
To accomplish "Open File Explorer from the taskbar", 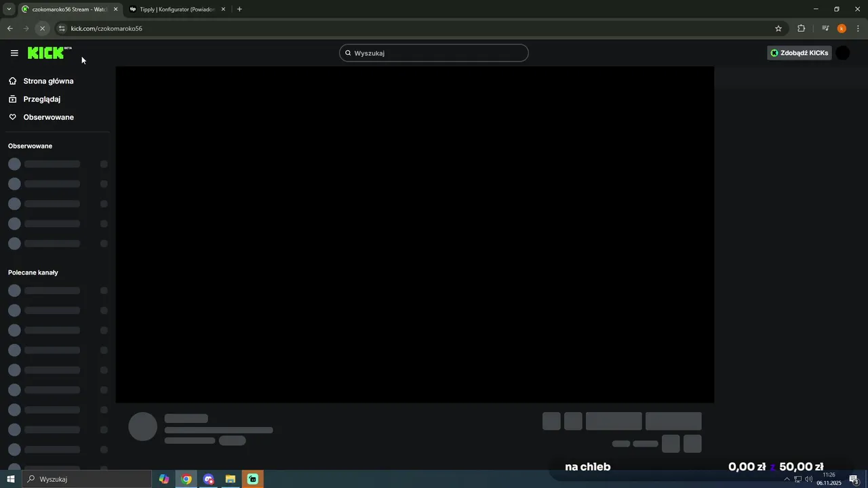I will (x=231, y=479).
